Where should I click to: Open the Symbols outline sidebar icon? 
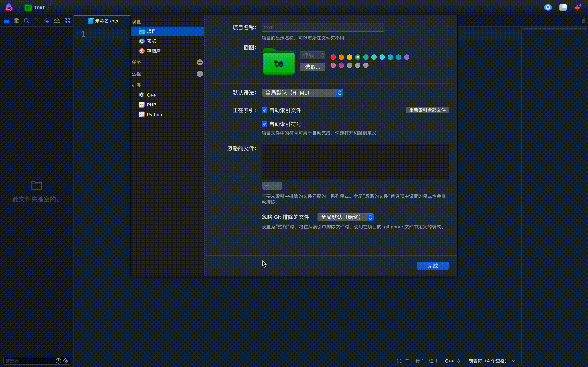(37, 21)
